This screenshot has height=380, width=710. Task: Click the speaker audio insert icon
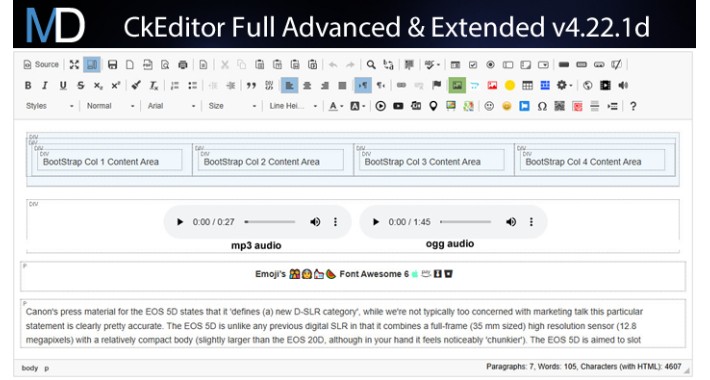pyautogui.click(x=623, y=86)
